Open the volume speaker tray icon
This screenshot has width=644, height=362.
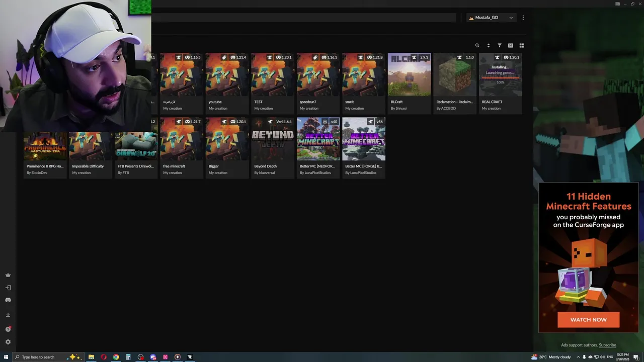(603, 357)
